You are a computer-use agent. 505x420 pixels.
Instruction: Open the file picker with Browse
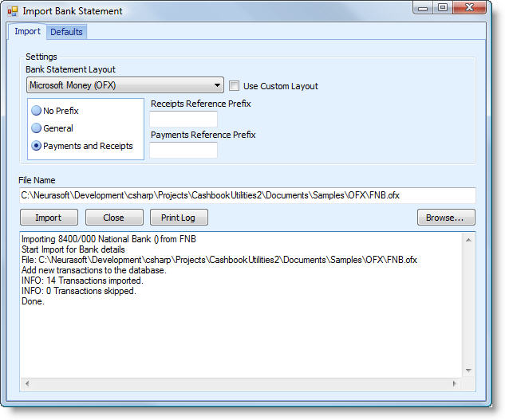point(445,218)
